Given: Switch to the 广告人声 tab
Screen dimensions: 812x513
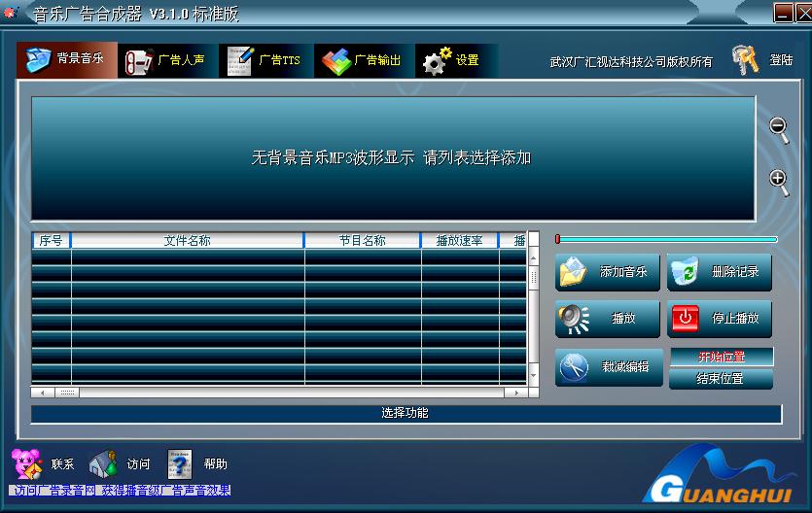Looking at the screenshot, I should 167,60.
